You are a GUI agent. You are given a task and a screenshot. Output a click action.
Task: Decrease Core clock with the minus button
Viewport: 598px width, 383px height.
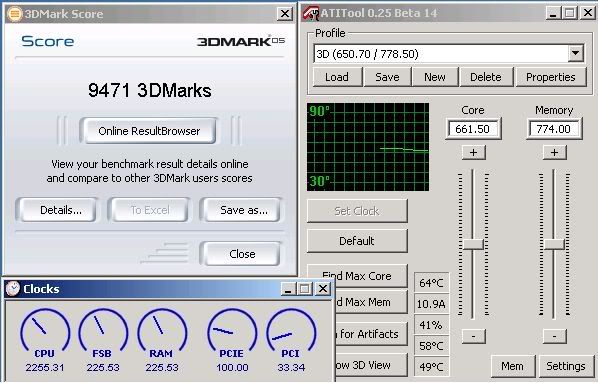473,336
